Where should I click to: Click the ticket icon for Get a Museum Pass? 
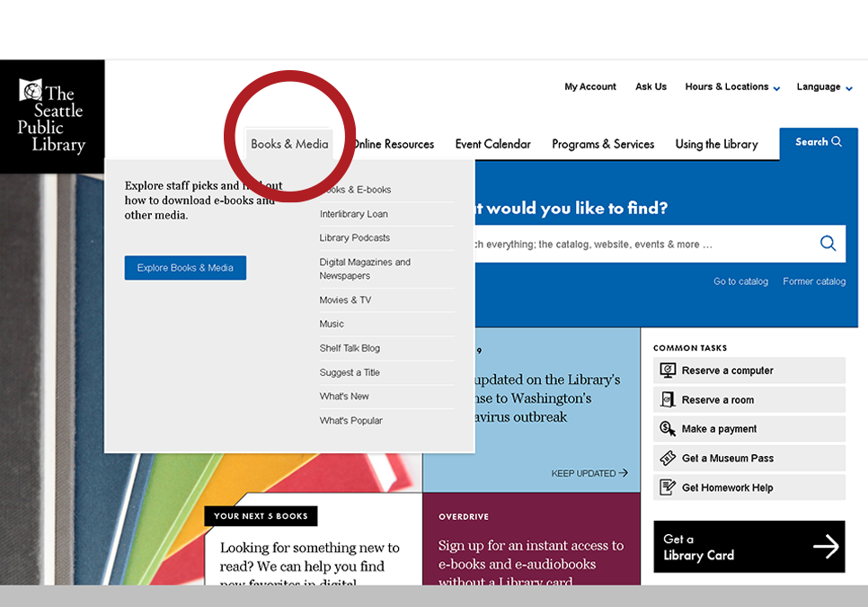tap(668, 458)
